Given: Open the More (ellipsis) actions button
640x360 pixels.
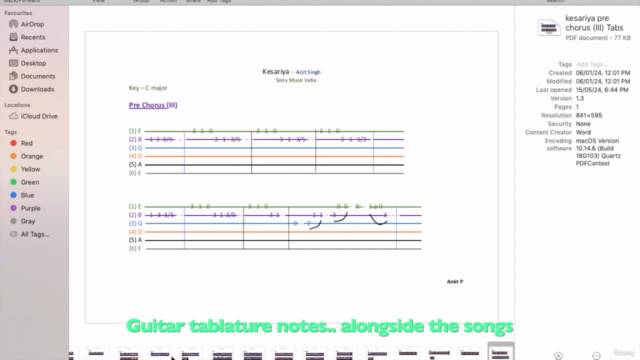Looking at the screenshot, I should tap(596, 356).
